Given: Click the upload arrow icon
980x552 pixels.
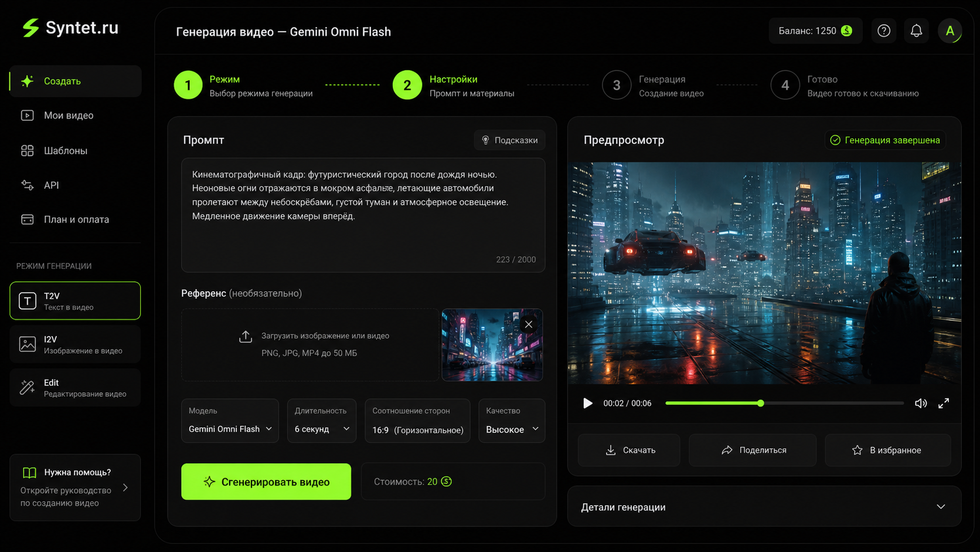Looking at the screenshot, I should [246, 336].
